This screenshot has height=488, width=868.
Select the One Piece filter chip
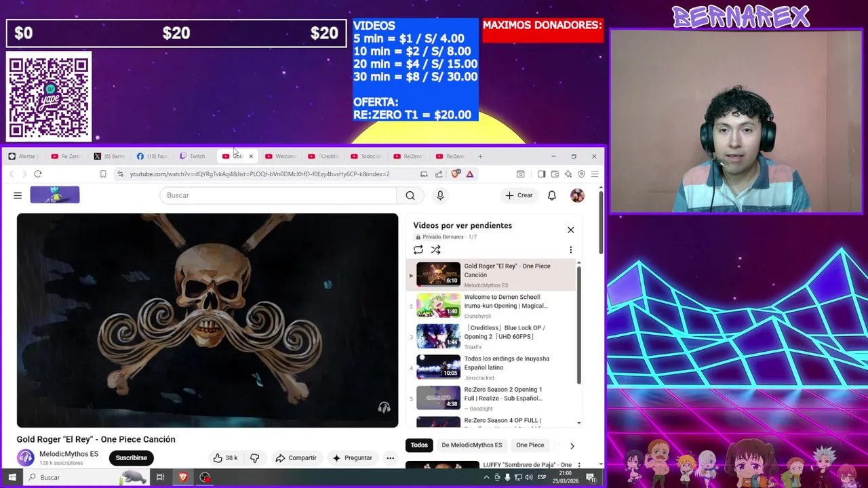click(530, 445)
